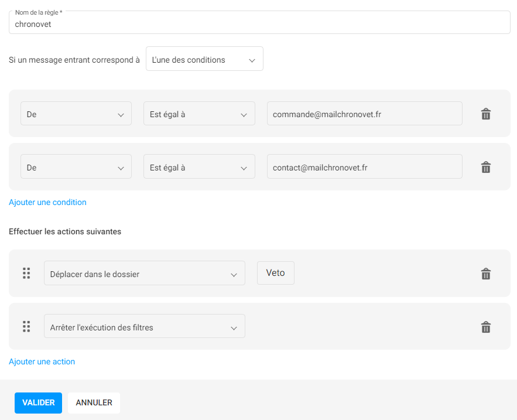
Task: Open the 'De' dropdown for contact@mailchronovet.fr row
Action: pos(76,166)
